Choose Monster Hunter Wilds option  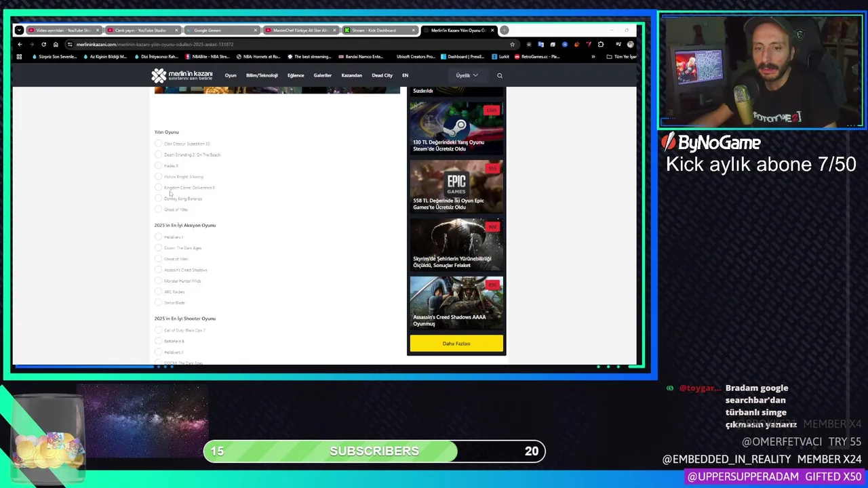point(158,281)
